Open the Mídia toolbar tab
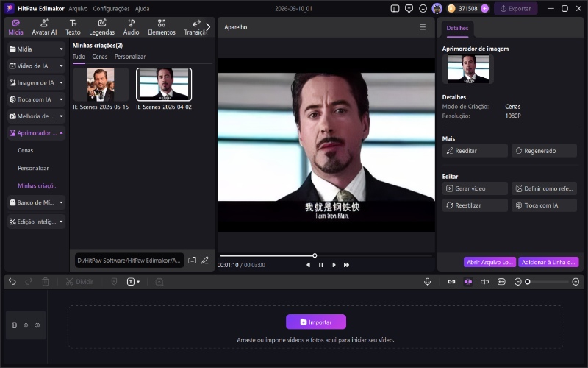This screenshot has height=368, width=588. 15,27
